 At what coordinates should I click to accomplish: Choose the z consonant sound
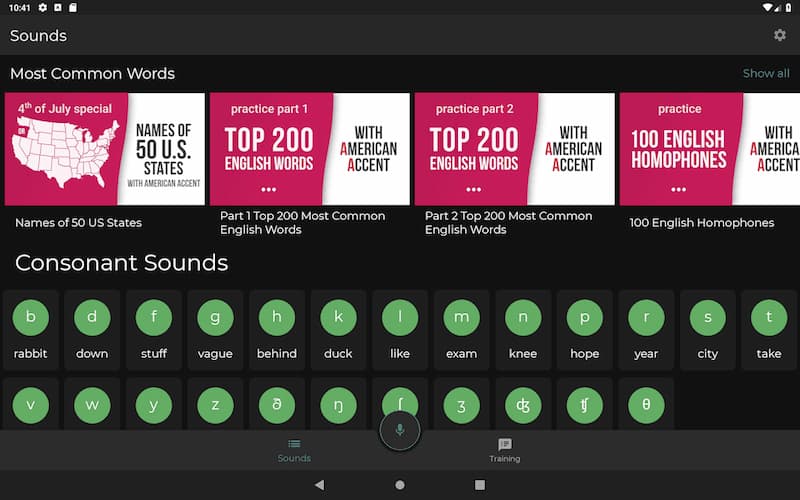[215, 405]
